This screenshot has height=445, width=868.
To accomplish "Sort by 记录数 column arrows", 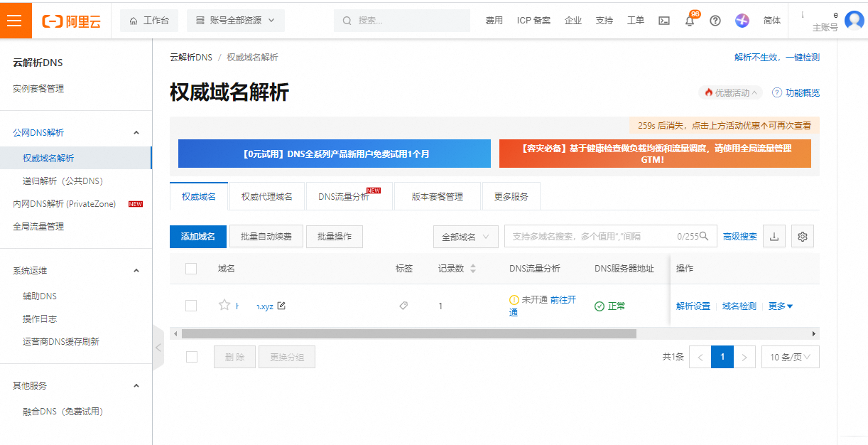I will (x=473, y=269).
